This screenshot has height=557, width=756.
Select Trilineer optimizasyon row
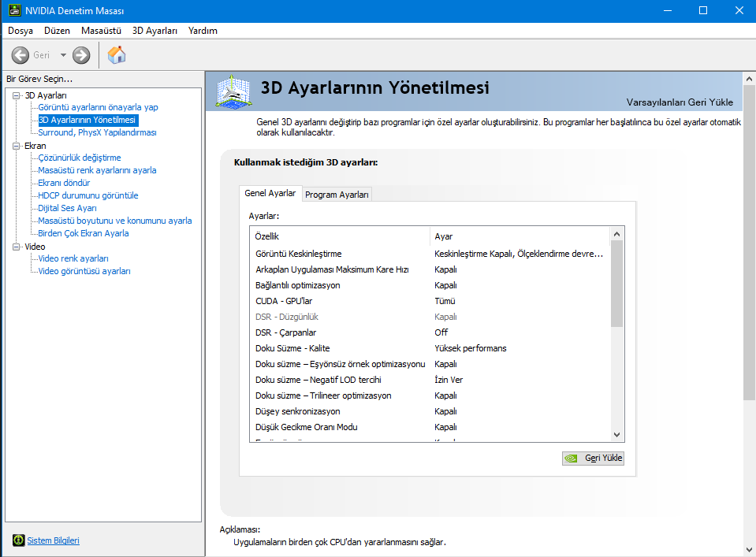tap(430, 395)
